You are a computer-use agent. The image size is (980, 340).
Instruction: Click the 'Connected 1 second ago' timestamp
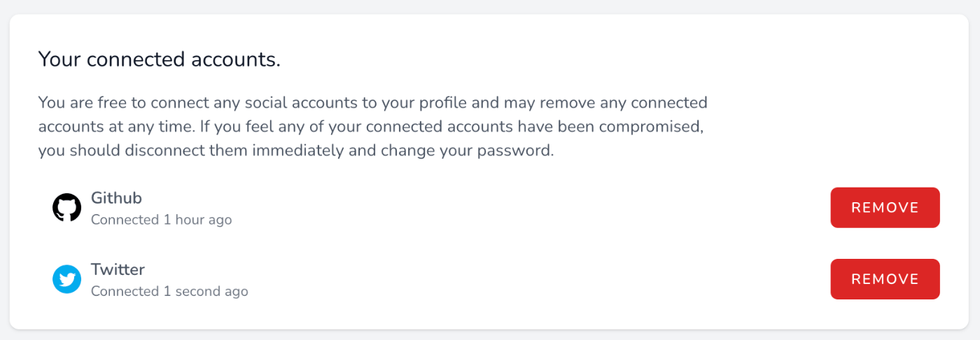pyautogui.click(x=169, y=291)
